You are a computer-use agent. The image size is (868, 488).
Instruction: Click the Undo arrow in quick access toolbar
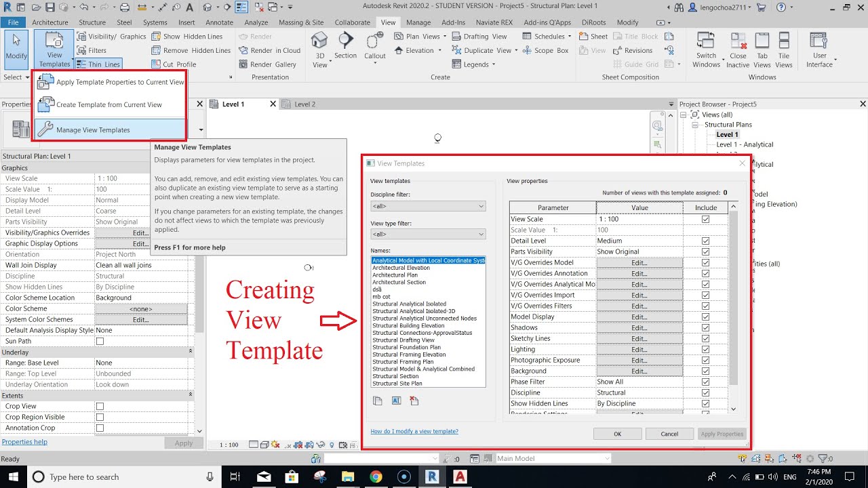tap(84, 8)
